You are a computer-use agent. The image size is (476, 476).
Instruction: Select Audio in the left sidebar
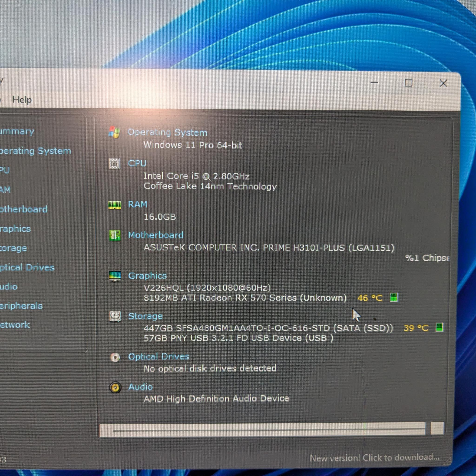(9, 287)
